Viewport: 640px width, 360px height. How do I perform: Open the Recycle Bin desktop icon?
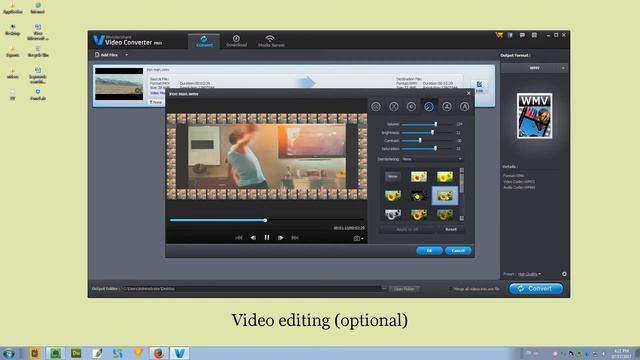click(x=38, y=51)
